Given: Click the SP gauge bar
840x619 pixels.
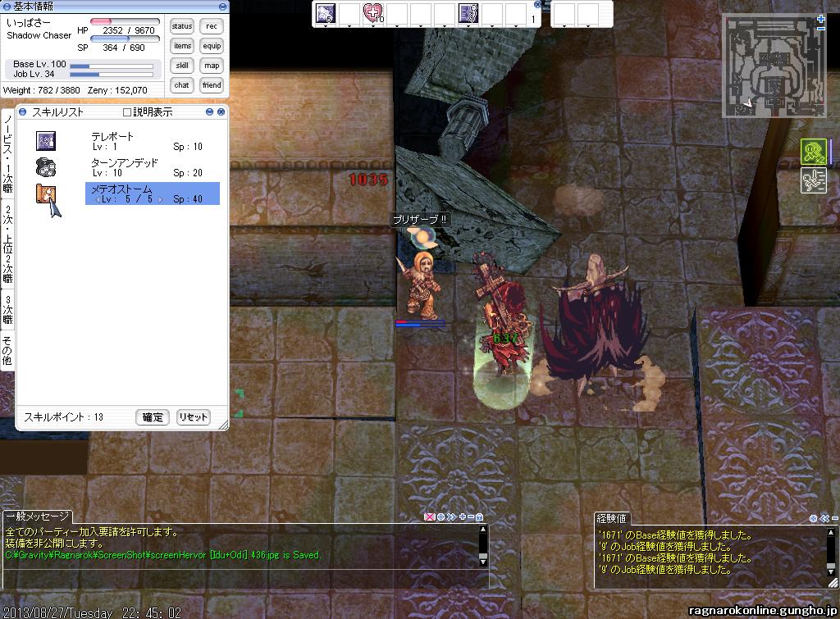Looking at the screenshot, I should pos(125,39).
